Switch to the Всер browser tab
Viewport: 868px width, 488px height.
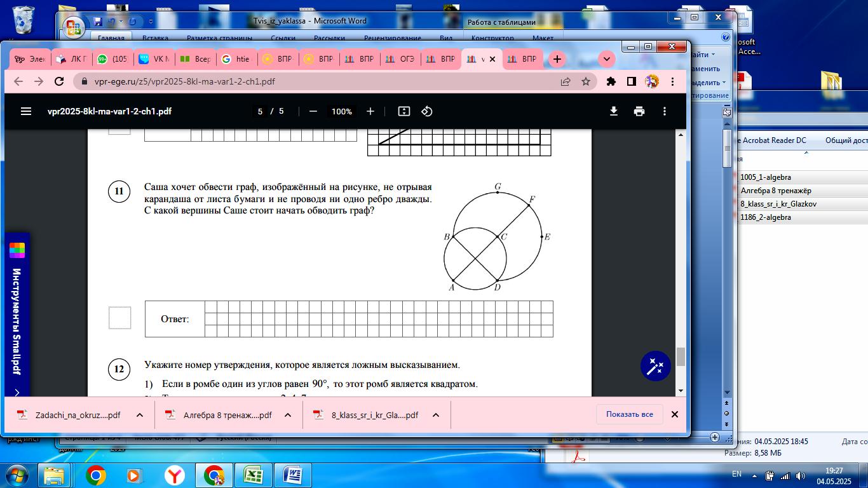coord(195,59)
